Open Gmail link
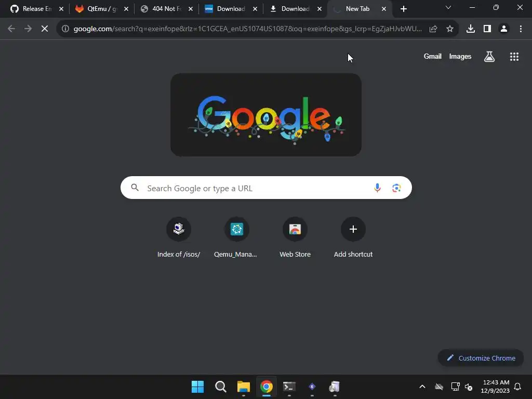Image resolution: width=532 pixels, height=399 pixels. coord(432,56)
